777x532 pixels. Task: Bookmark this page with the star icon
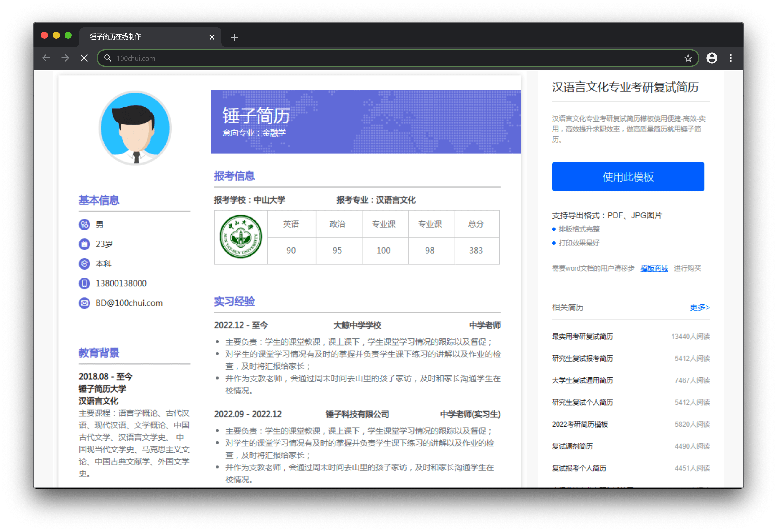point(688,58)
